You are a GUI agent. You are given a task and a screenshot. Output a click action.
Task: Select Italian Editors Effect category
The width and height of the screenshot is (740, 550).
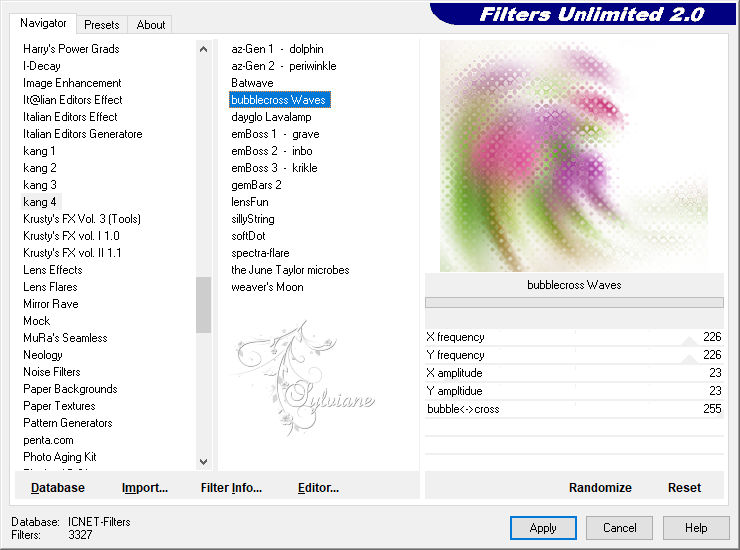(70, 117)
